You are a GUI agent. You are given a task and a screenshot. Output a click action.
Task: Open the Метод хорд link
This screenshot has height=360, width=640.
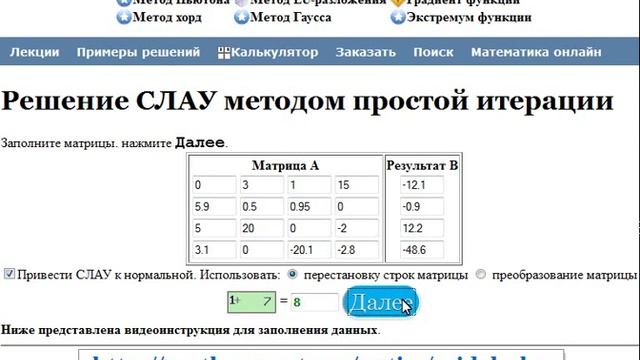[167, 18]
